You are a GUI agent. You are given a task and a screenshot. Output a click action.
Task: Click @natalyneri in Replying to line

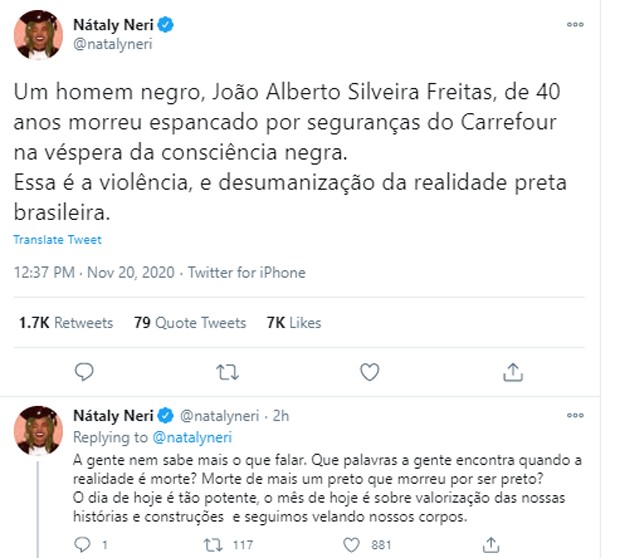click(192, 437)
